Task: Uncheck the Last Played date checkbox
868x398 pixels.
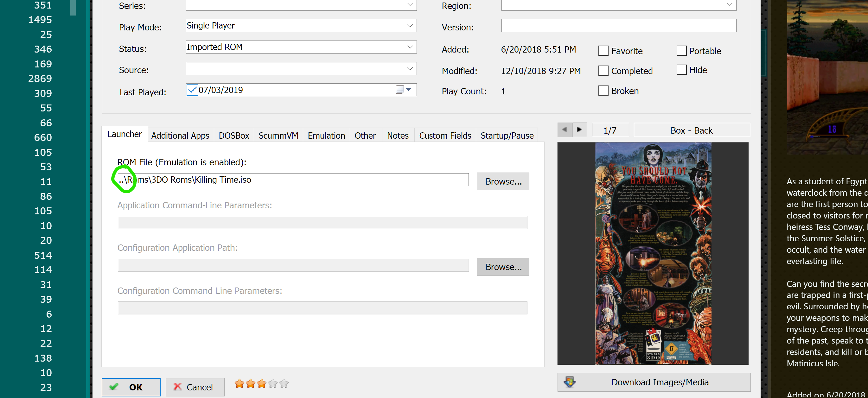Action: click(x=192, y=90)
